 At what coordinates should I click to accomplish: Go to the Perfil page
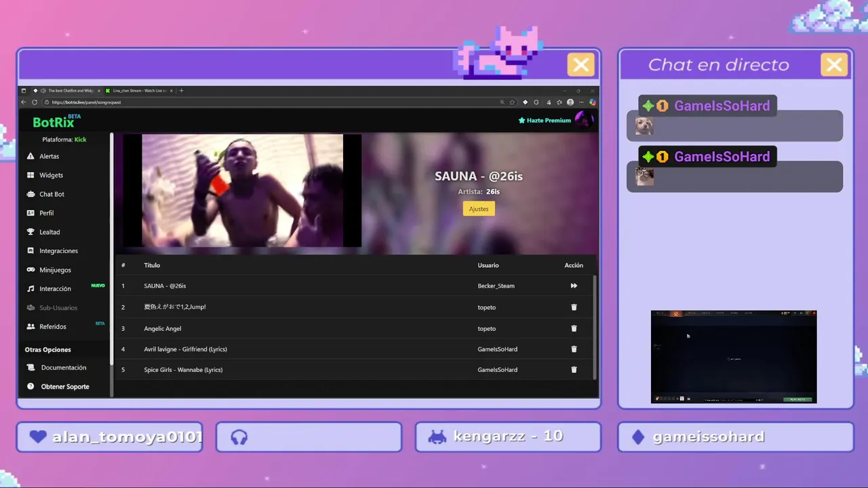pos(46,213)
